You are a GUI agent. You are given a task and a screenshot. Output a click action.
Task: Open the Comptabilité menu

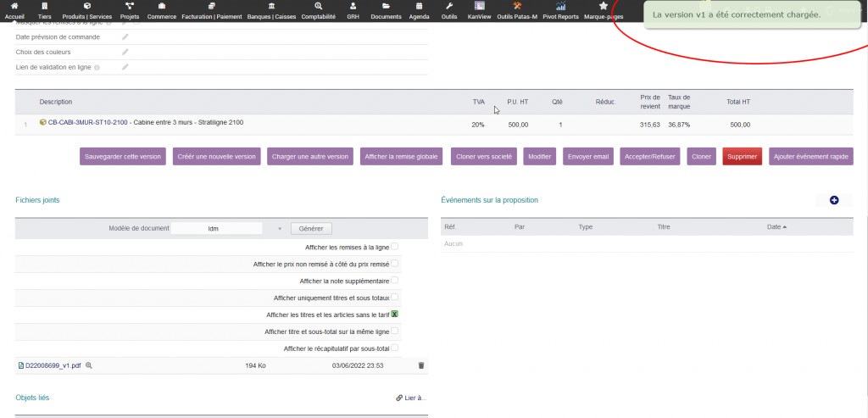(x=318, y=10)
